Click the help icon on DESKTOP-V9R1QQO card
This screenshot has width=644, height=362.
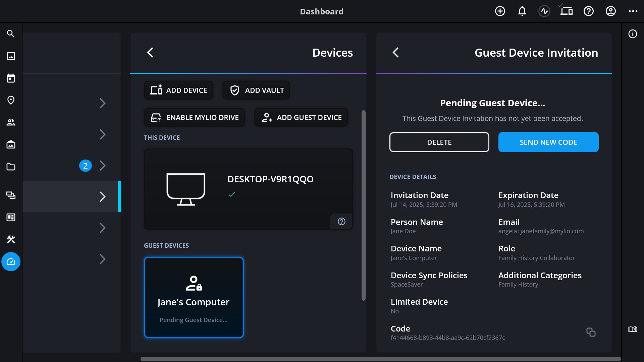click(x=341, y=222)
